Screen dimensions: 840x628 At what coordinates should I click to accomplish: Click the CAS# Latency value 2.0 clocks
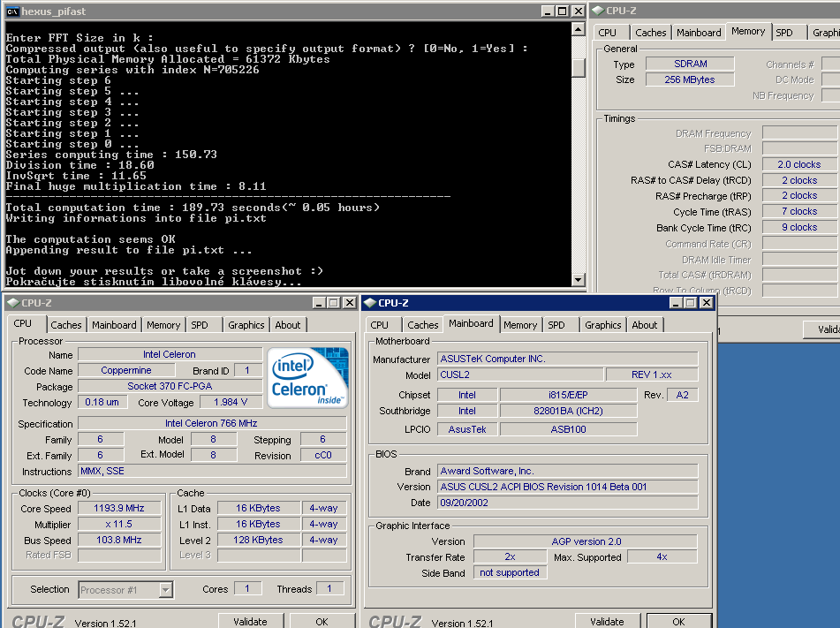coord(798,164)
